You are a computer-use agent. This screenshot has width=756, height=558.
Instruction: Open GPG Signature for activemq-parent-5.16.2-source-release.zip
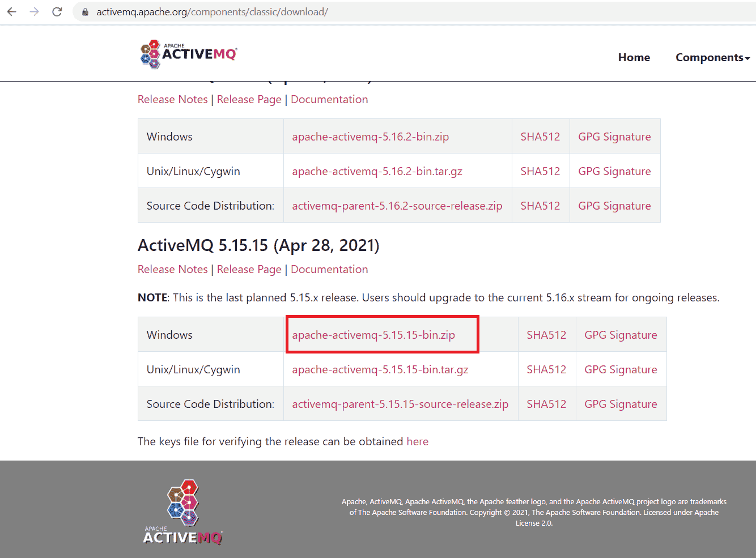click(614, 206)
